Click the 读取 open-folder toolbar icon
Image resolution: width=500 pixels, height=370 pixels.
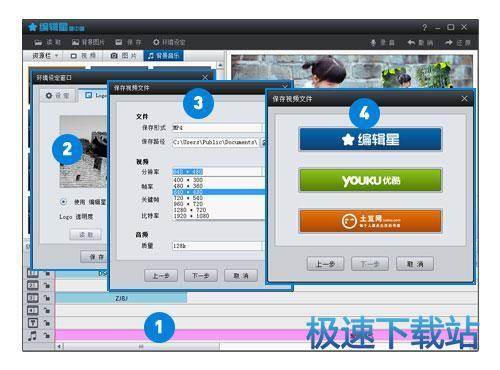[38, 42]
